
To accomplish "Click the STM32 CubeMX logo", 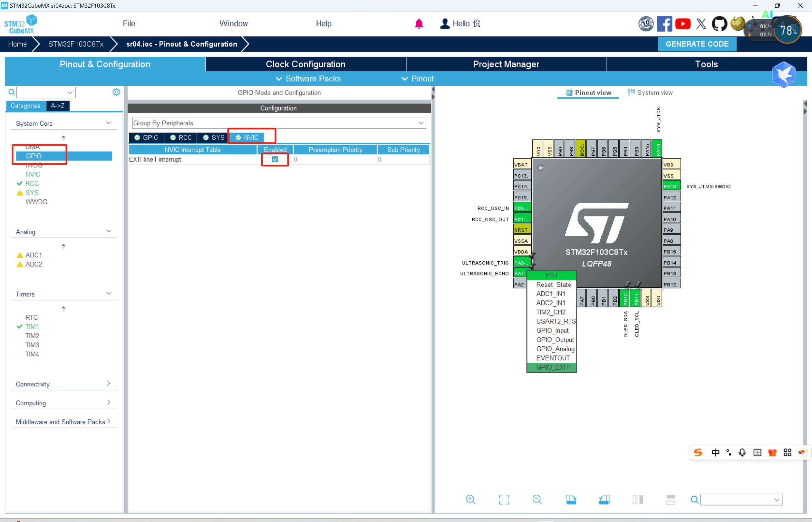I will pos(20,24).
